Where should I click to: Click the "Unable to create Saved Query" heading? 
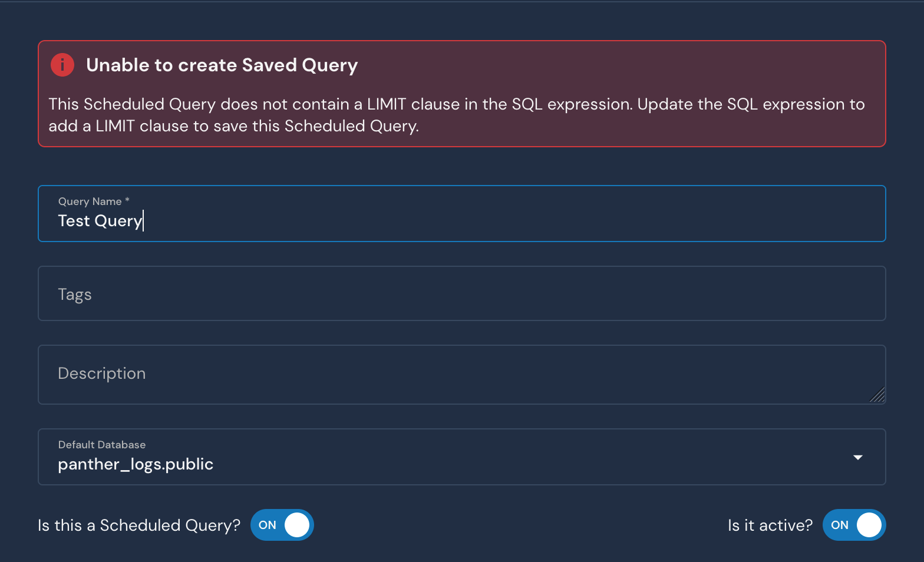pos(222,65)
